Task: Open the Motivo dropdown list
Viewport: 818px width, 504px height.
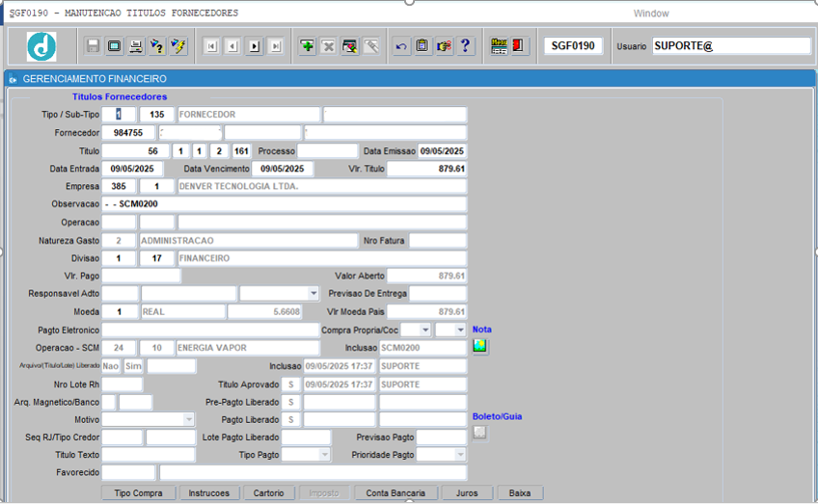Action: tap(188, 419)
